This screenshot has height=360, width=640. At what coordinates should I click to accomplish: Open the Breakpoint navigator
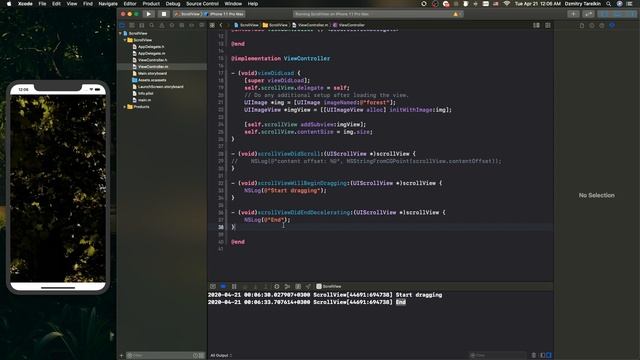coord(191,25)
